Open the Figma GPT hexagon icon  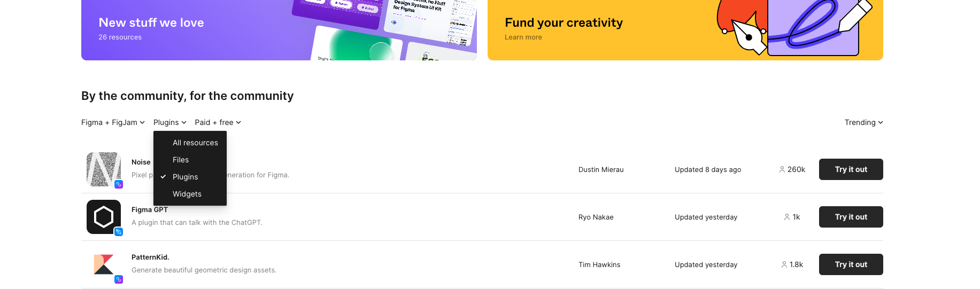[x=104, y=217]
